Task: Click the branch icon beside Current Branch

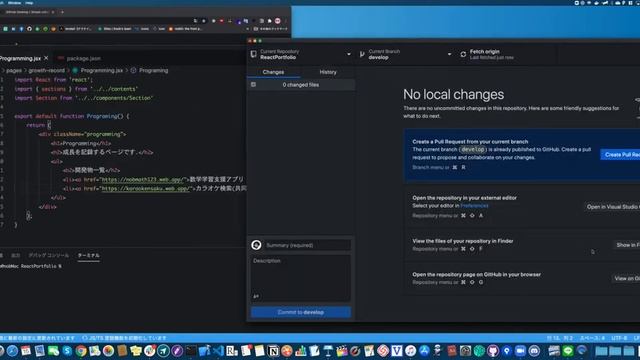Action: [x=362, y=54]
